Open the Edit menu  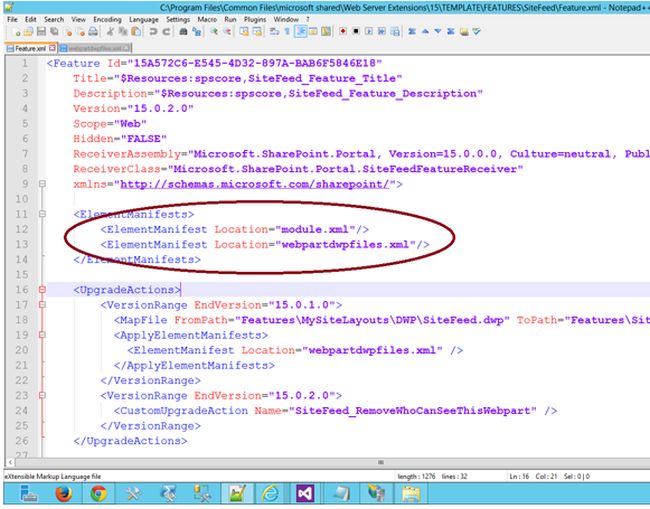point(30,19)
